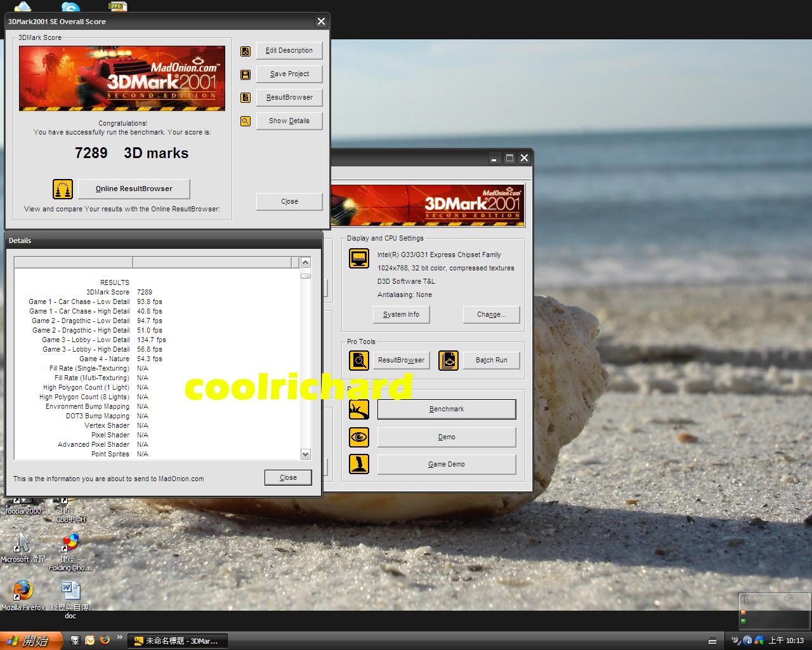Image resolution: width=812 pixels, height=650 pixels.
Task: Click the blue 'a' system tray icon
Action: pyautogui.click(x=747, y=640)
